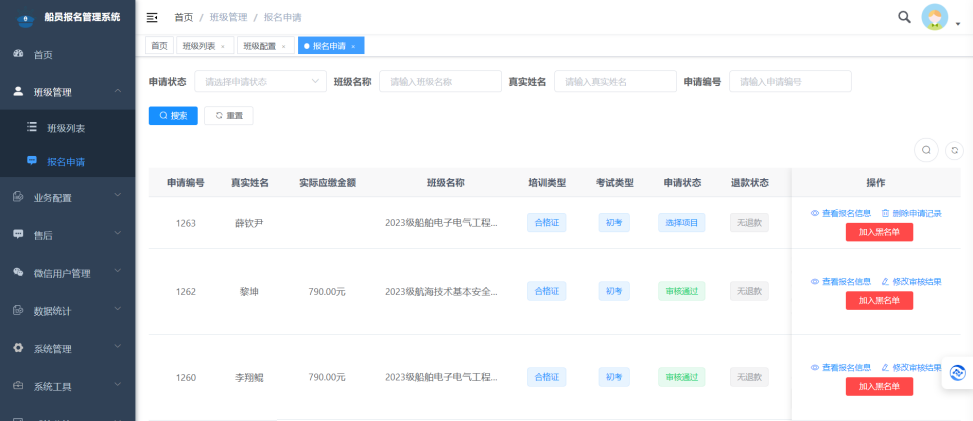The width and height of the screenshot is (973, 421).
Task: Click the blue 搜索 button
Action: click(173, 116)
